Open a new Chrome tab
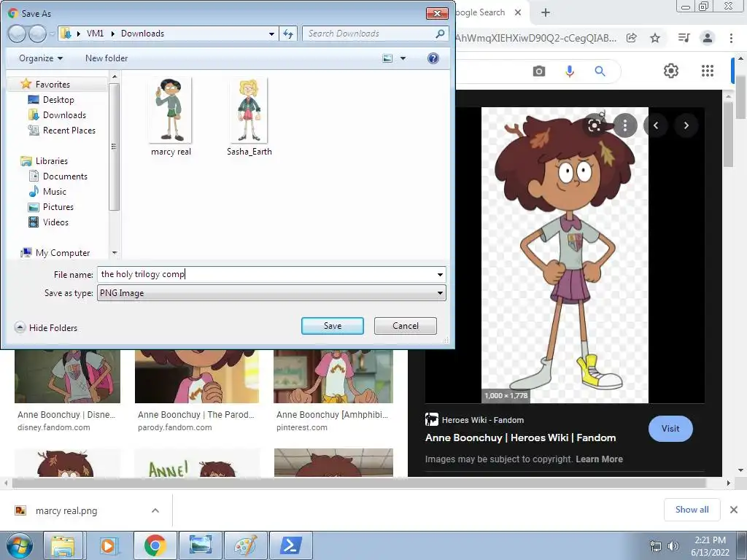 tap(546, 13)
